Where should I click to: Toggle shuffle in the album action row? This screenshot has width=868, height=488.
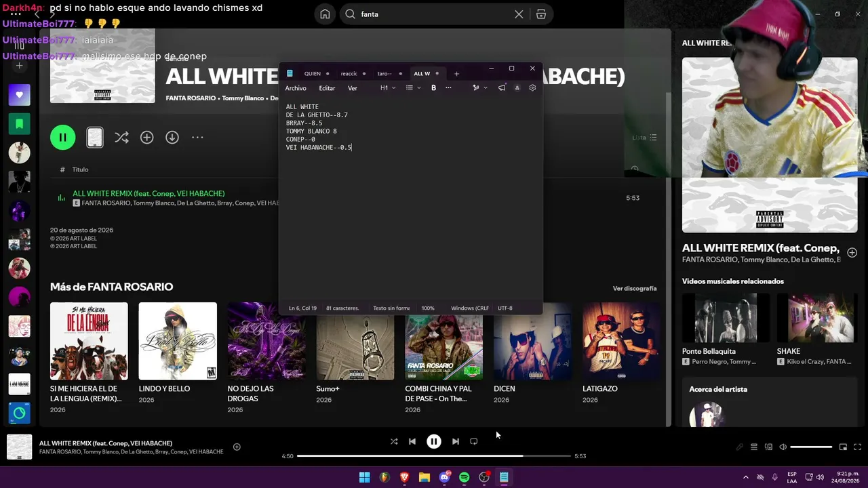pyautogui.click(x=121, y=138)
